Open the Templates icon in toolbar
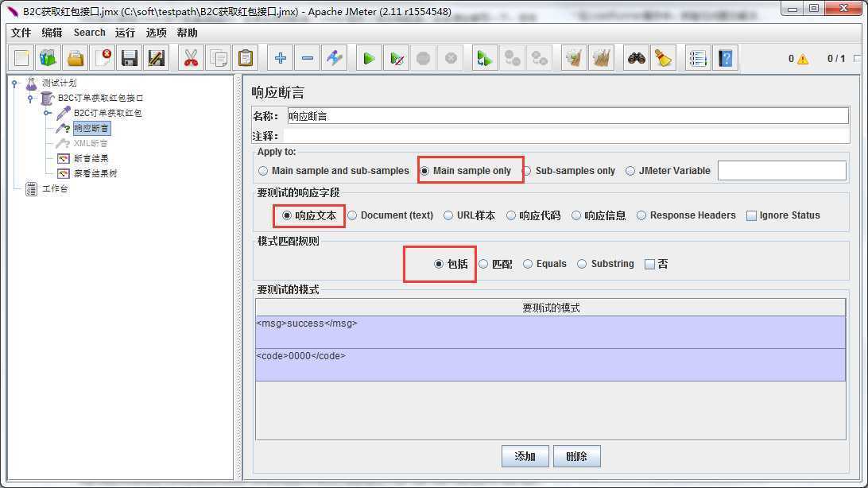This screenshot has height=488, width=868. pos(48,57)
